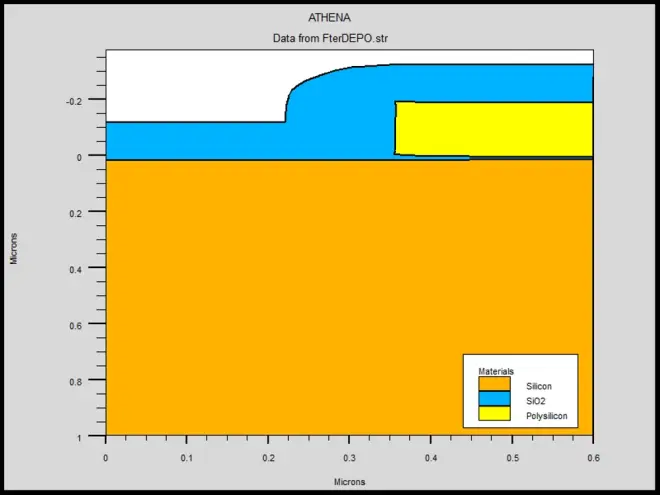Click the 0.1 tick label on x-axis
This screenshot has width=660, height=495.
click(187, 457)
